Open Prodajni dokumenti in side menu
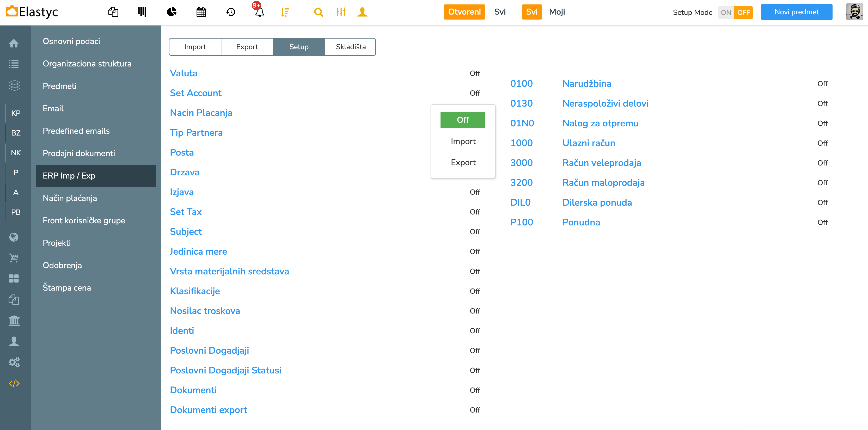 tap(79, 153)
